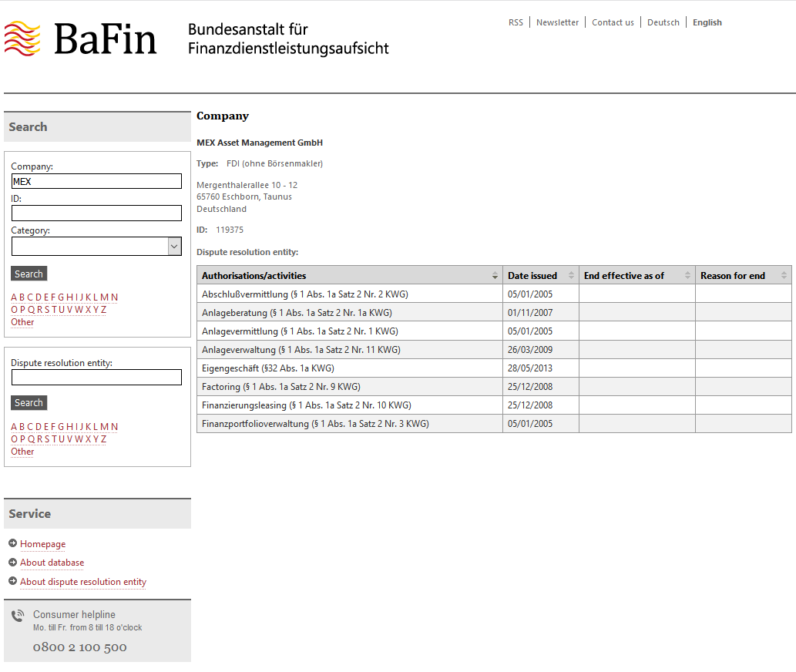The width and height of the screenshot is (796, 672).
Task: Click the arrow icon beside Homepage
Action: [x=12, y=543]
